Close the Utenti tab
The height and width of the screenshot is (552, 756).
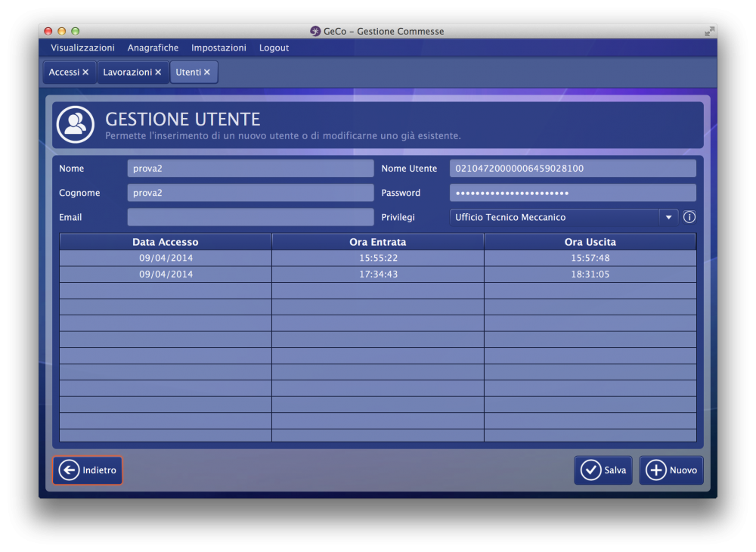pyautogui.click(x=207, y=73)
